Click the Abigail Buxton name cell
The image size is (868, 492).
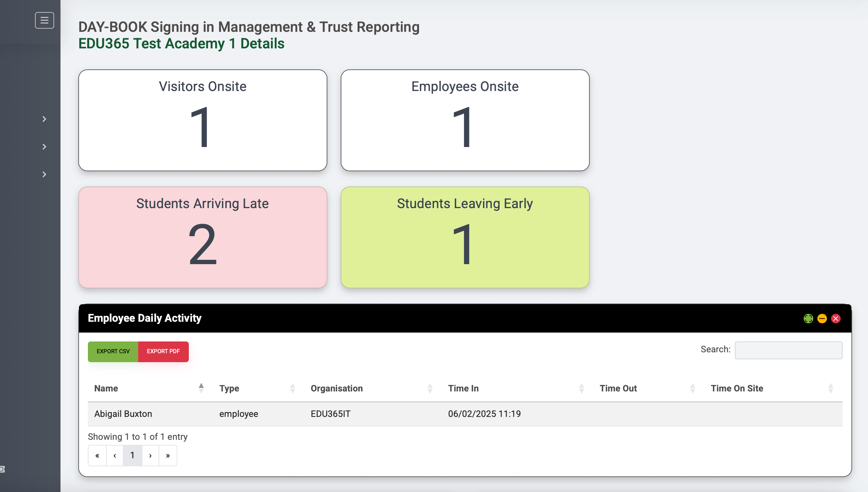[123, 414]
